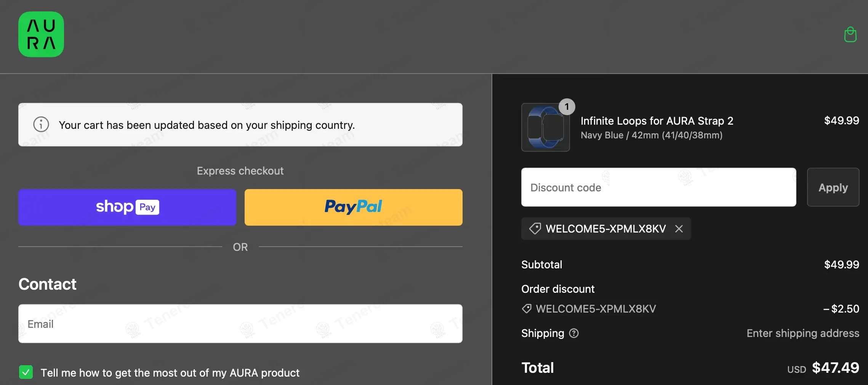Click the Infinite Loops strap thumbnail
The width and height of the screenshot is (868, 385).
[x=545, y=128]
